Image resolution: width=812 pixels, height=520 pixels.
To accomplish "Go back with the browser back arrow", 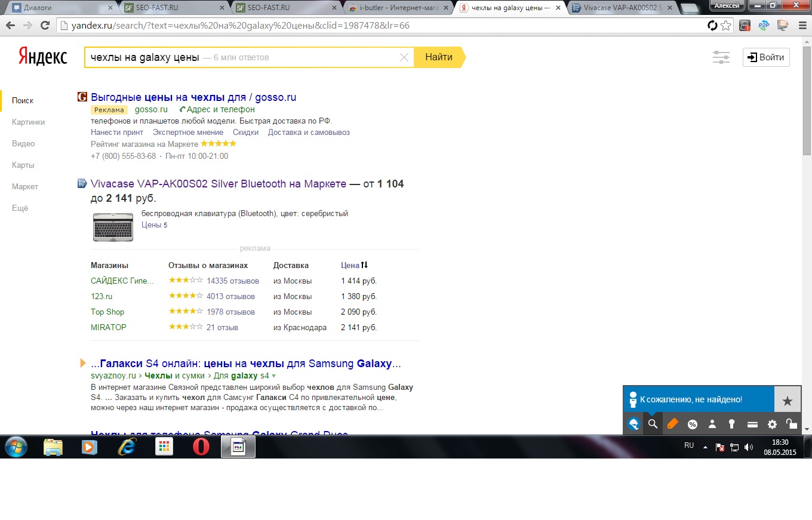I will click(x=10, y=26).
